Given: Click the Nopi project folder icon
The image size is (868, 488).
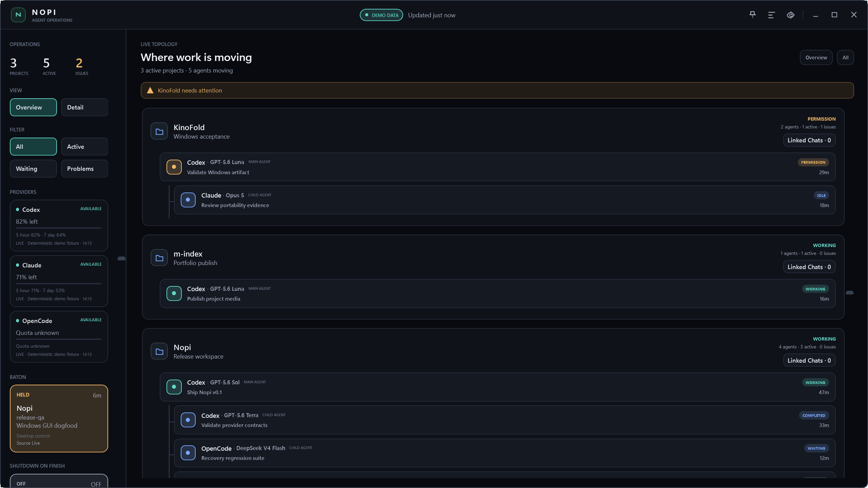Looking at the screenshot, I should pos(159,352).
